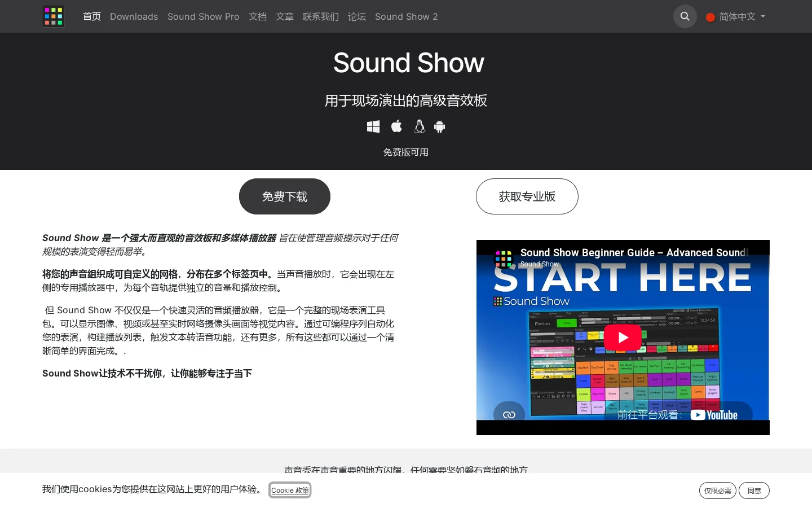Screen dimensions: 812x508
Task: Click the Sound Show main heading
Action: point(408,63)
